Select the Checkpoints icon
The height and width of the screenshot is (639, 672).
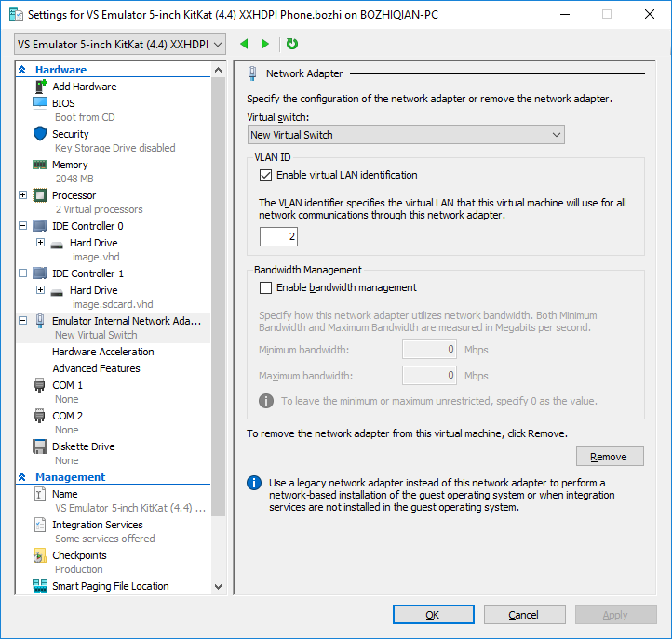(x=40, y=555)
